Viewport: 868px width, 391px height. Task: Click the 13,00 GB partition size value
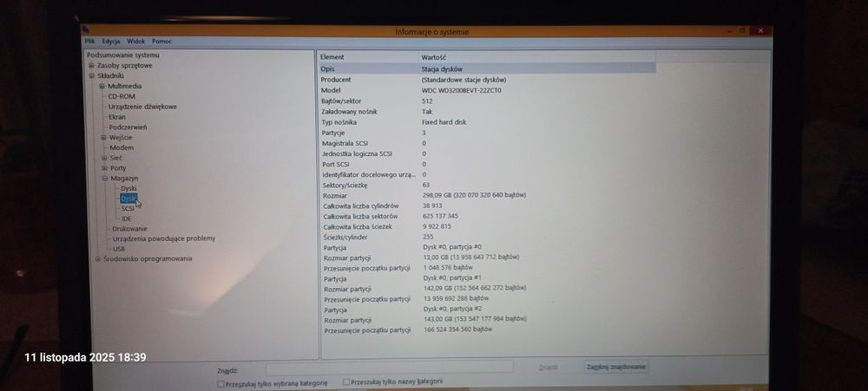471,257
